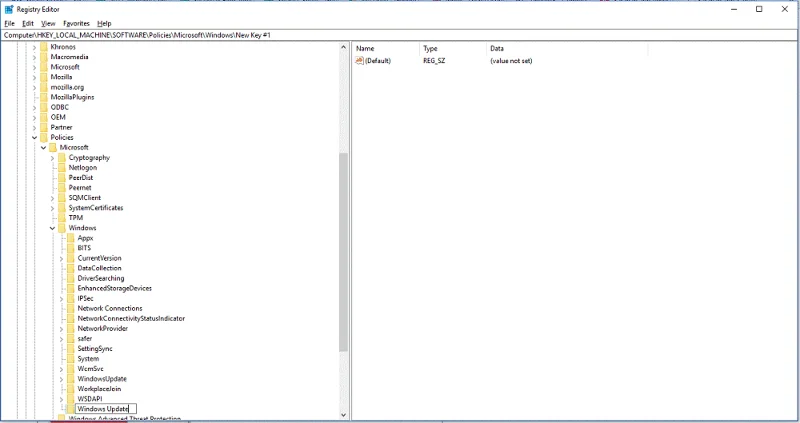This screenshot has width=800, height=423.
Task: Select the Network Connections key
Action: point(110,308)
